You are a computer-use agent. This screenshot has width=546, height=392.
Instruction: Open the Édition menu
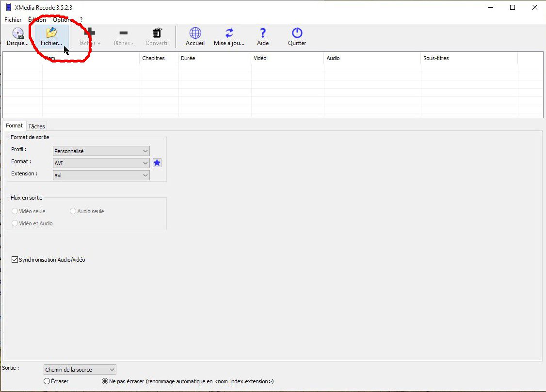(x=37, y=20)
